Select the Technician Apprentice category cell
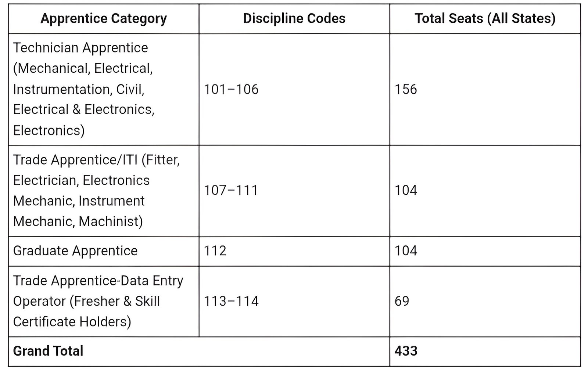This screenshot has height=371, width=588. (x=104, y=89)
